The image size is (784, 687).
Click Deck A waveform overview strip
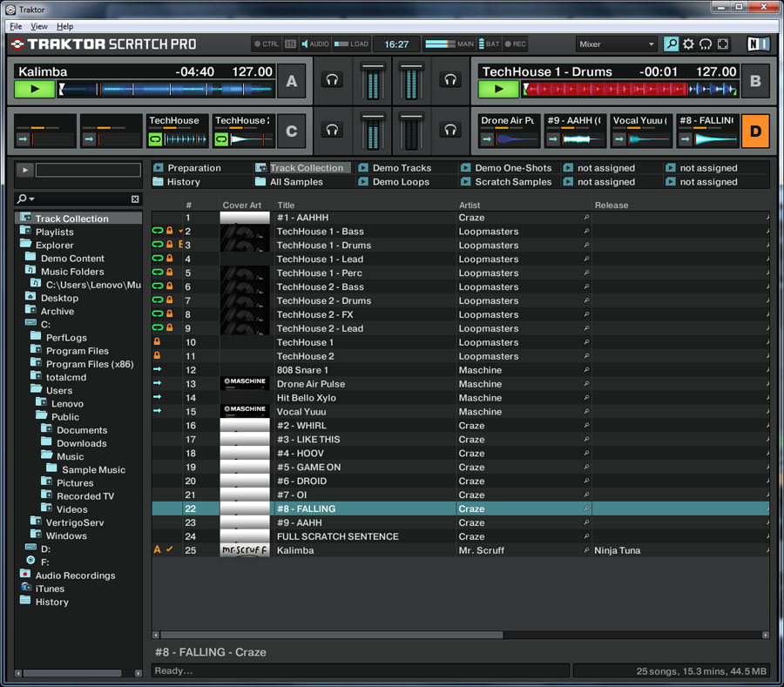(x=166, y=90)
